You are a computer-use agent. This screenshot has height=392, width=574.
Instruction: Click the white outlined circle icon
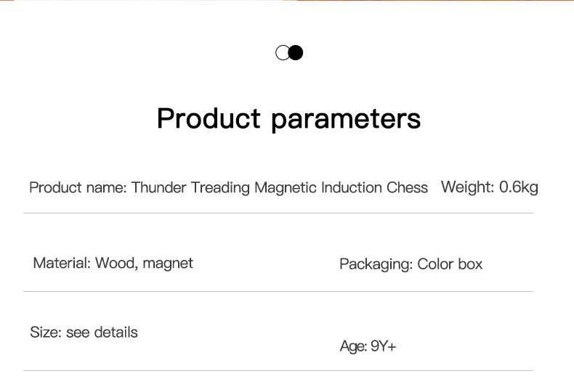pyautogui.click(x=282, y=53)
